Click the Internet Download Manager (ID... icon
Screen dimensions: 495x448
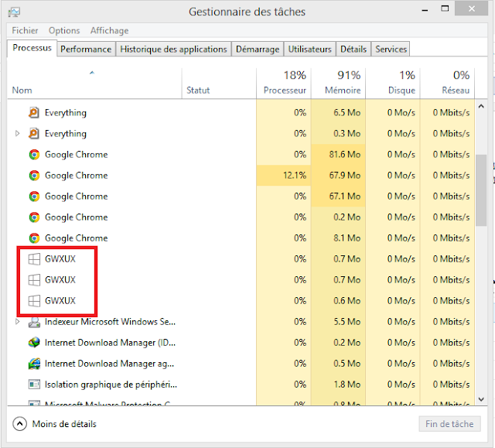point(34,343)
